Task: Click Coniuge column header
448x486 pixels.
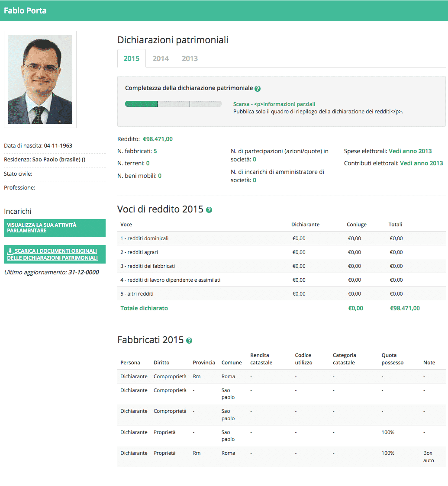Action: [x=357, y=225]
